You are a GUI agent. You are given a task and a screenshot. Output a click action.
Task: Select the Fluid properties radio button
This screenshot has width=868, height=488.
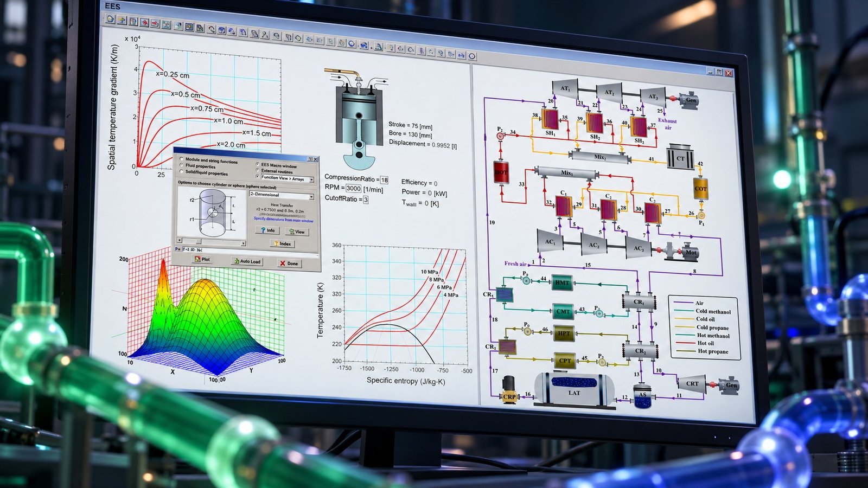pos(181,165)
